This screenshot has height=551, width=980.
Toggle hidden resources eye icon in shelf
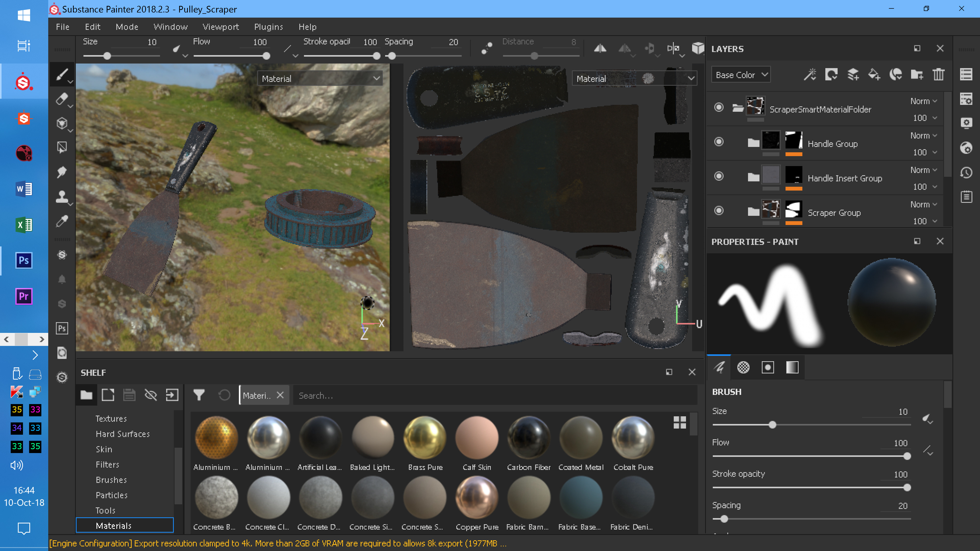[151, 395]
